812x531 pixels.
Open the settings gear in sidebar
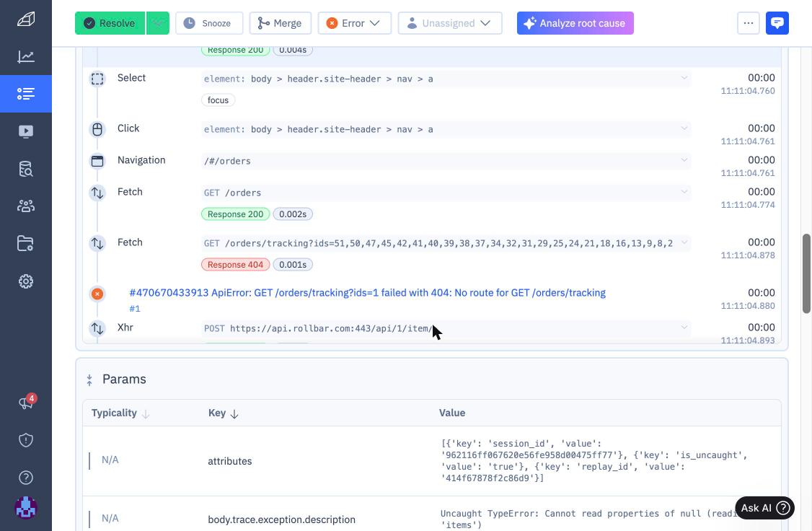pos(26,281)
